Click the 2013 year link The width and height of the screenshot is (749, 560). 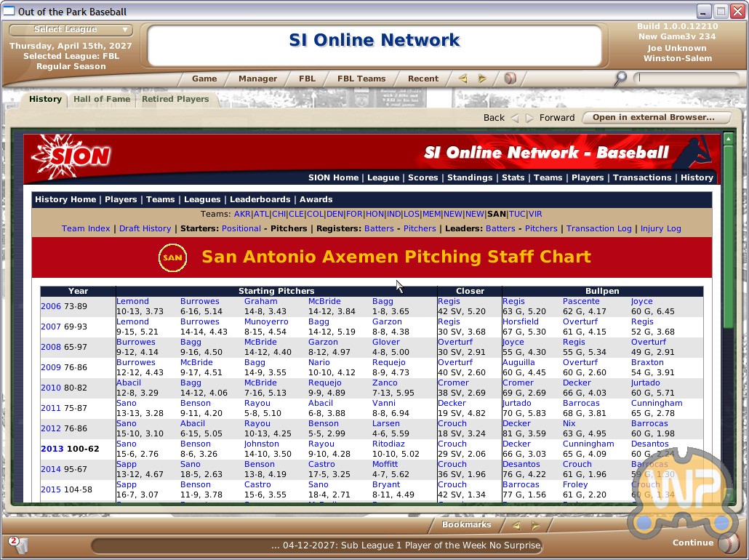52,449
